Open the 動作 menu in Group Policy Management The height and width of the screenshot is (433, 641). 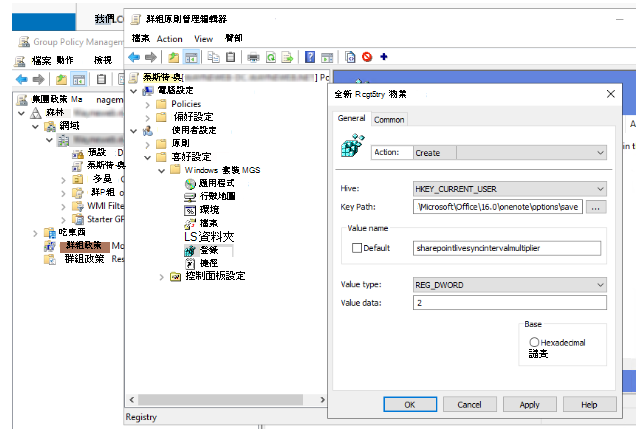coord(65,61)
